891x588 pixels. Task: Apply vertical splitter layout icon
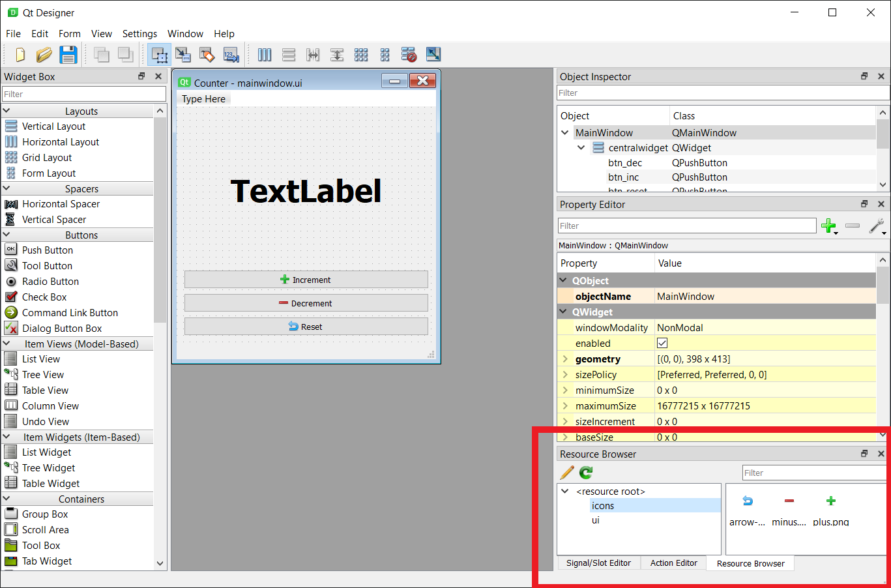pos(337,55)
